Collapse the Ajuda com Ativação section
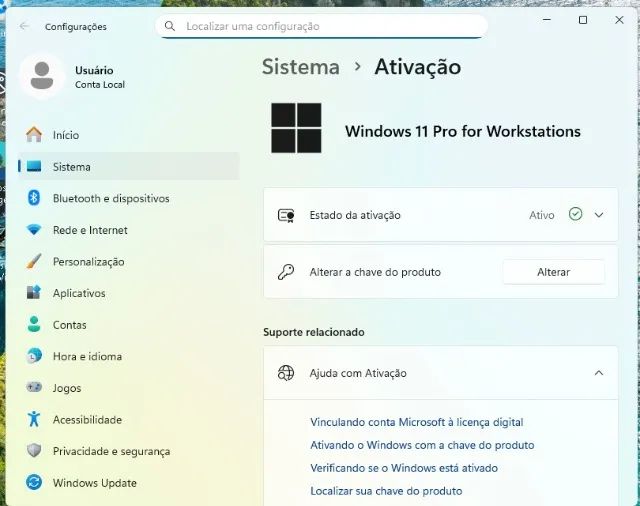Viewport: 640px width, 506px height. pos(599,373)
